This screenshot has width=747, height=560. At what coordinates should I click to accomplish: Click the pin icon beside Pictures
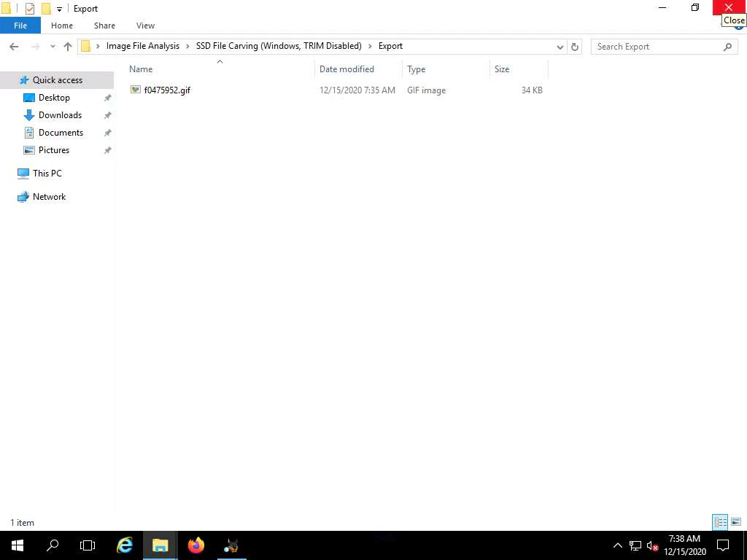pyautogui.click(x=108, y=150)
